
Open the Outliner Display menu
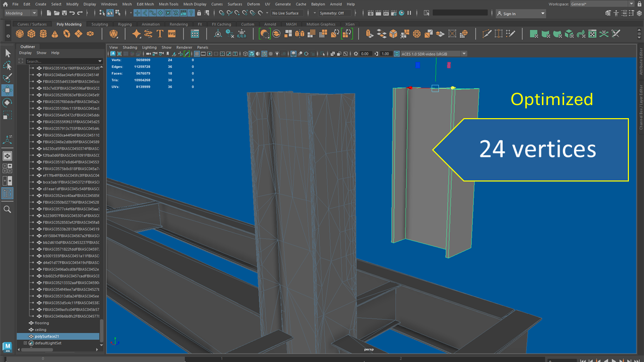[25, 53]
